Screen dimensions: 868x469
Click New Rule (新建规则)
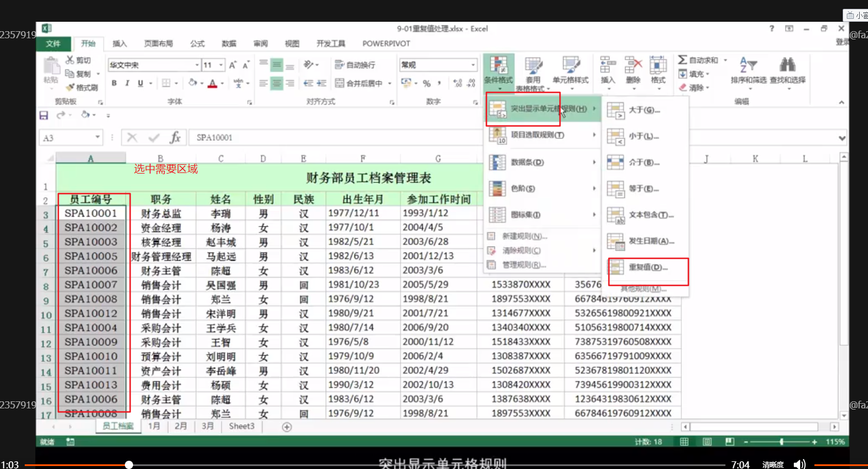pos(542,236)
